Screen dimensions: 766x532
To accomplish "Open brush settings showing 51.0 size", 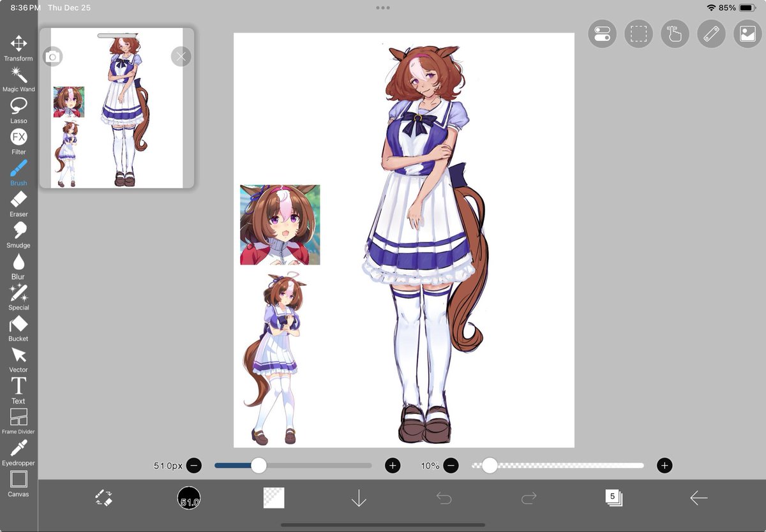I will tap(189, 498).
